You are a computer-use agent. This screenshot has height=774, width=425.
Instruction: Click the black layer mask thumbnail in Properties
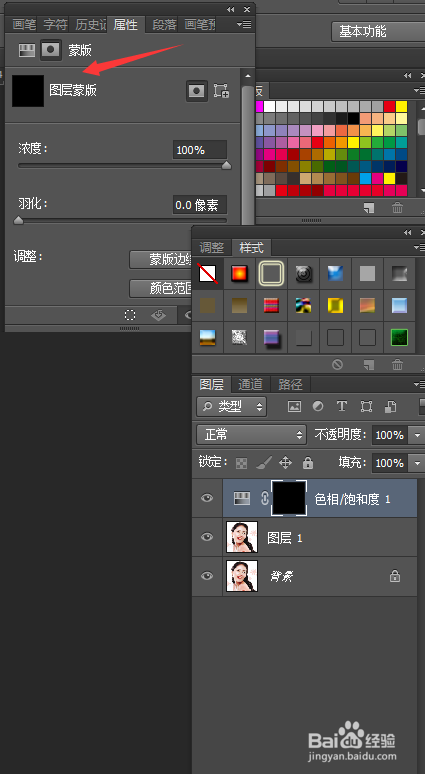click(x=28, y=91)
